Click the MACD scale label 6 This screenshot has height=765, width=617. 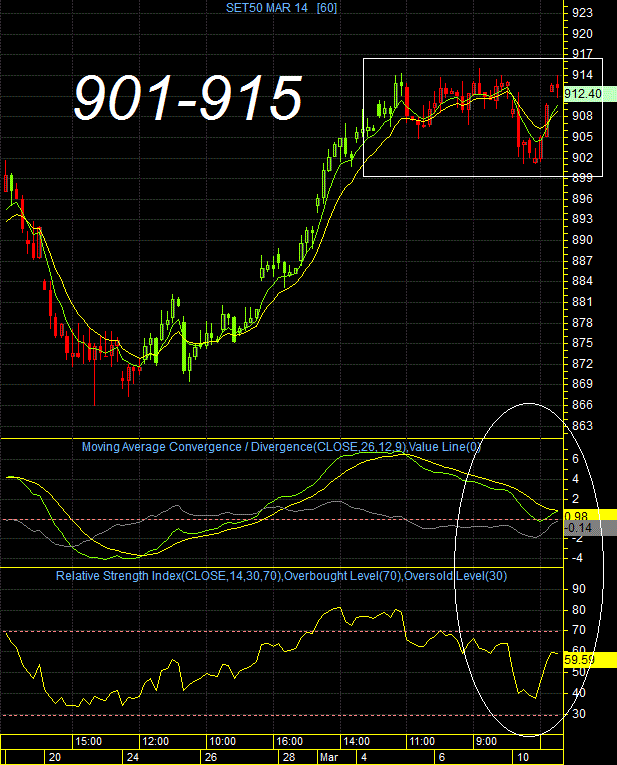pos(576,459)
